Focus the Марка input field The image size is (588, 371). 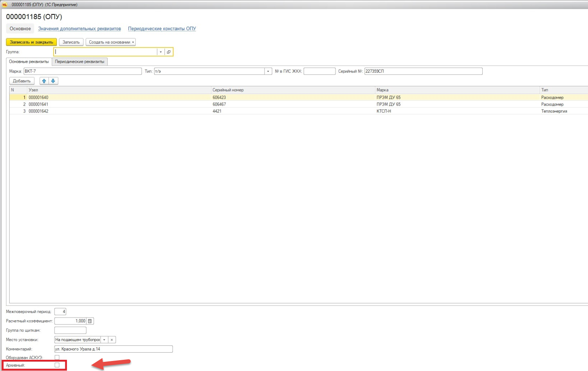[x=82, y=71]
